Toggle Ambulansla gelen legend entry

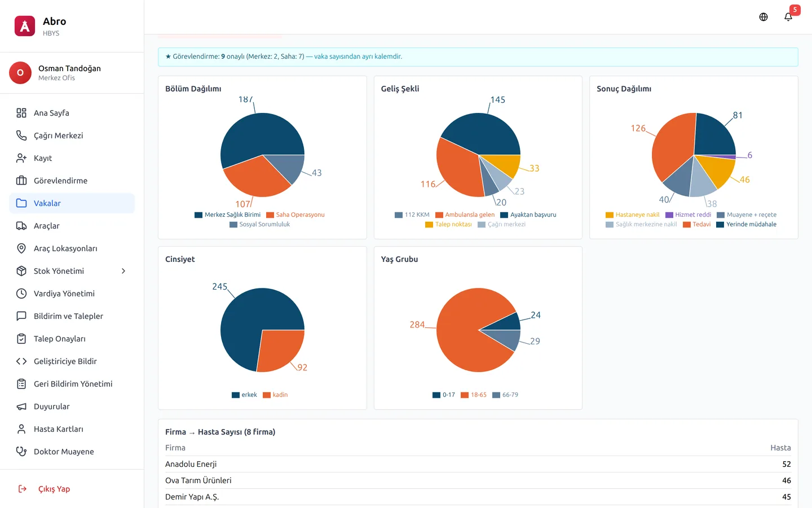(x=465, y=215)
